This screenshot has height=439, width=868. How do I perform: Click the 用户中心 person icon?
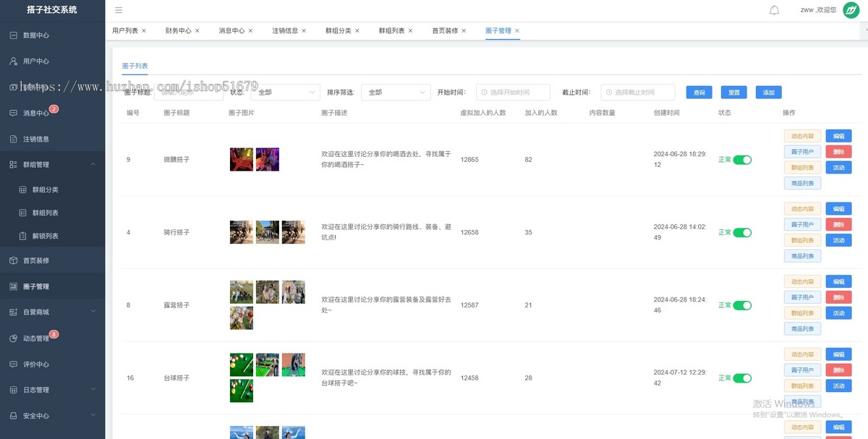[x=13, y=61]
